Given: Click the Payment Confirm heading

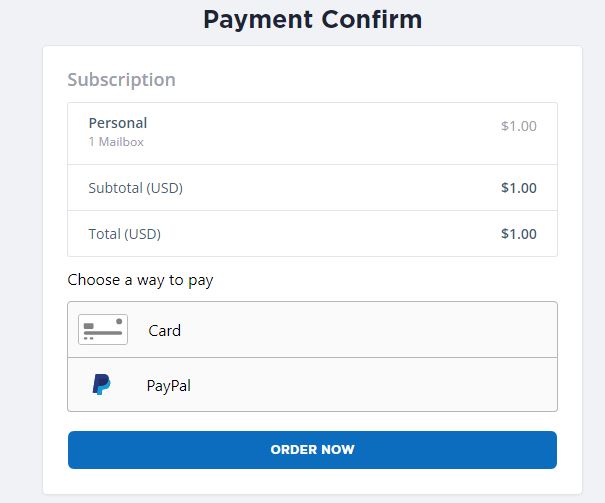Looking at the screenshot, I should pos(312,19).
